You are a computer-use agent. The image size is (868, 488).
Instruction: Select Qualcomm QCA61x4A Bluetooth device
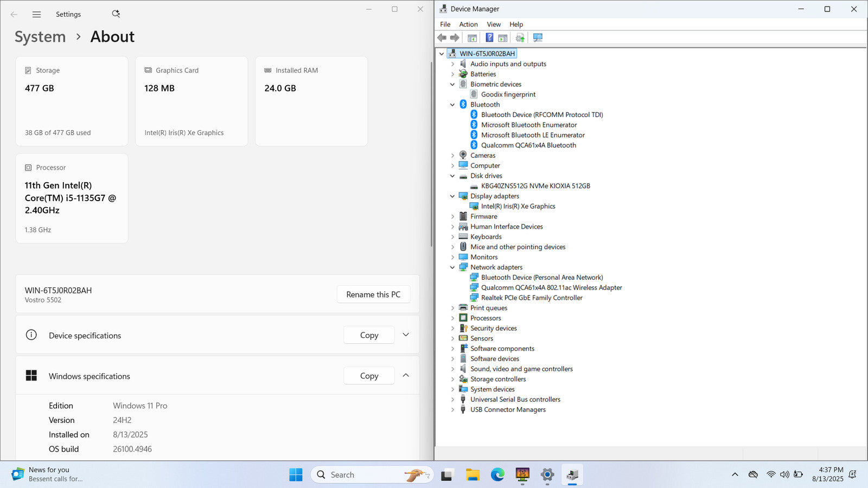pyautogui.click(x=528, y=145)
